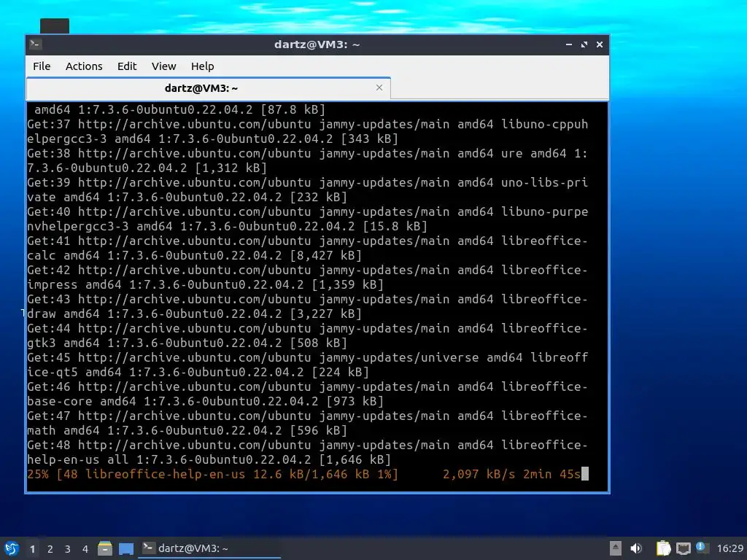
Task: Switch to virtual desktop 3
Action: tap(68, 549)
